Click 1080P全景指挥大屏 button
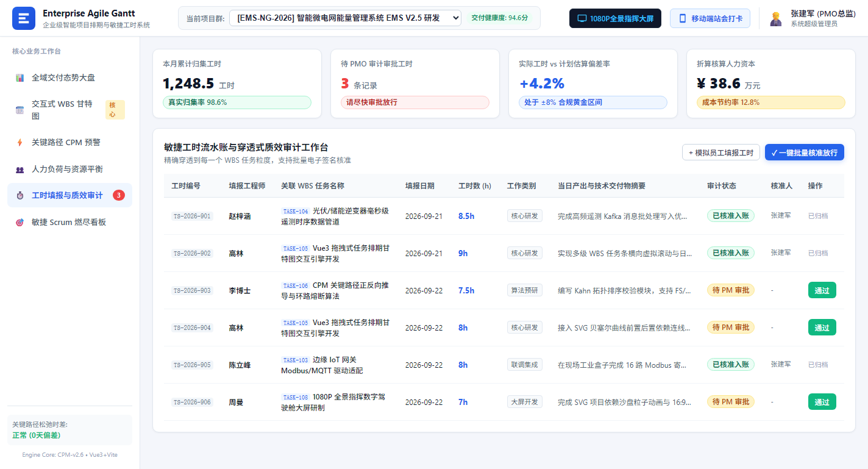 (x=615, y=18)
